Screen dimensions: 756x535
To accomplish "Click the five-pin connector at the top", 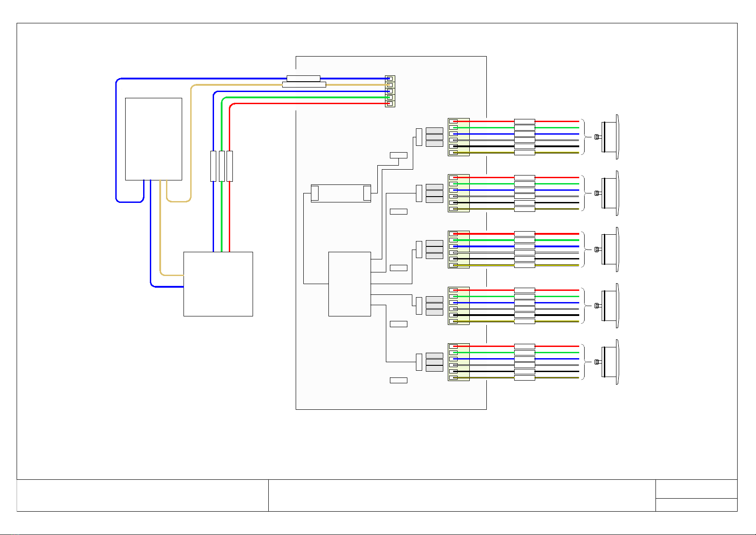I will 390,91.
